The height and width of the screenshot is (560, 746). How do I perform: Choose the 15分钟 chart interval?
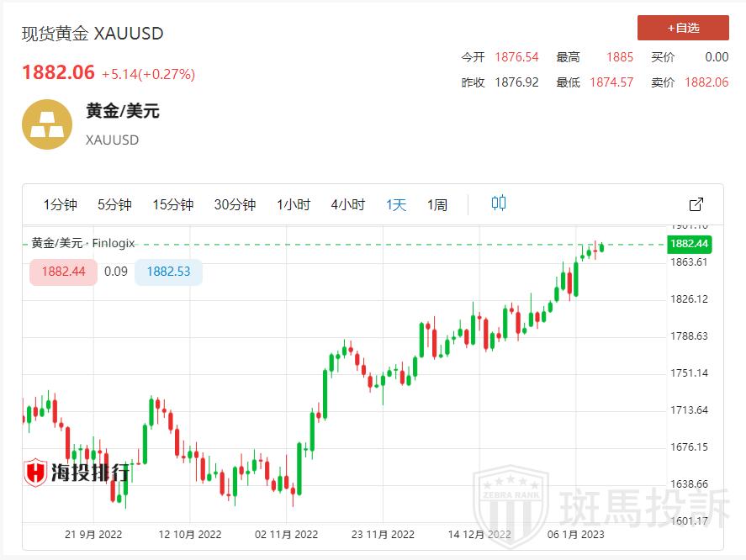(172, 205)
